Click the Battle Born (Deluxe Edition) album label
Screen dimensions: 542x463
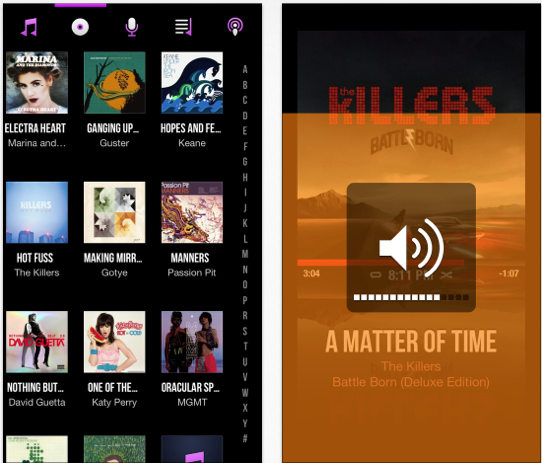(x=411, y=382)
